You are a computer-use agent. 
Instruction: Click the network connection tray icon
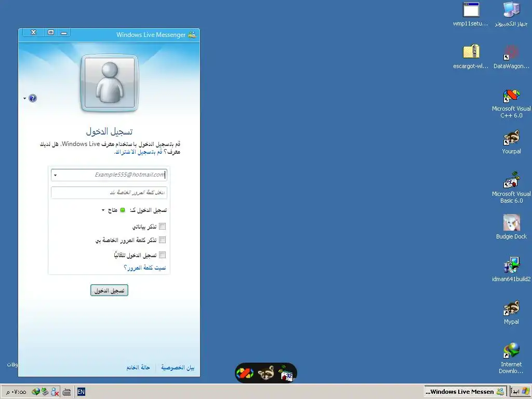[x=45, y=392]
